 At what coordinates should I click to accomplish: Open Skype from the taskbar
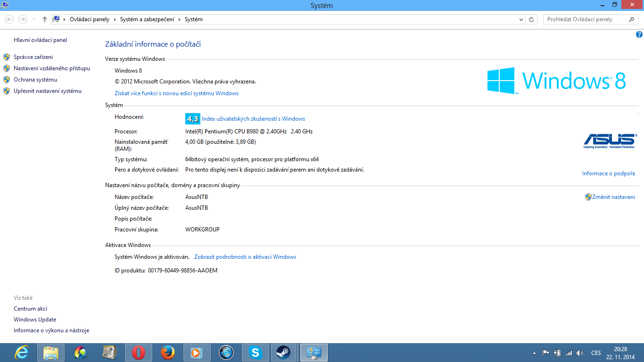pos(256,353)
